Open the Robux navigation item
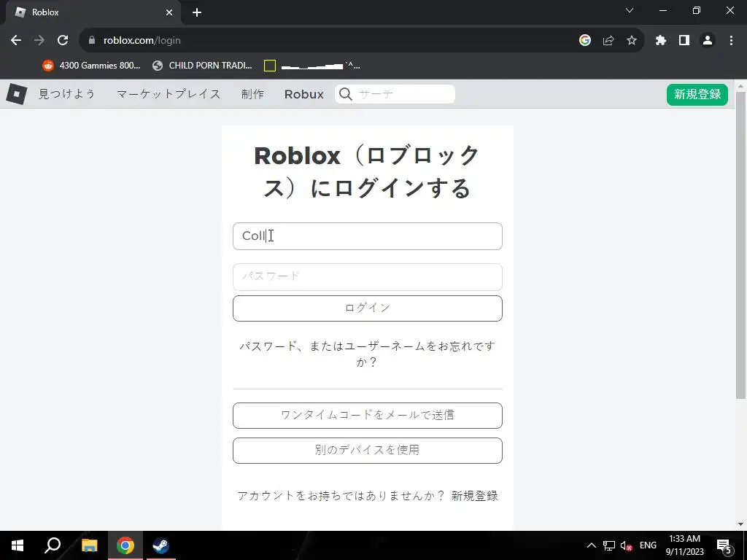 [x=304, y=94]
